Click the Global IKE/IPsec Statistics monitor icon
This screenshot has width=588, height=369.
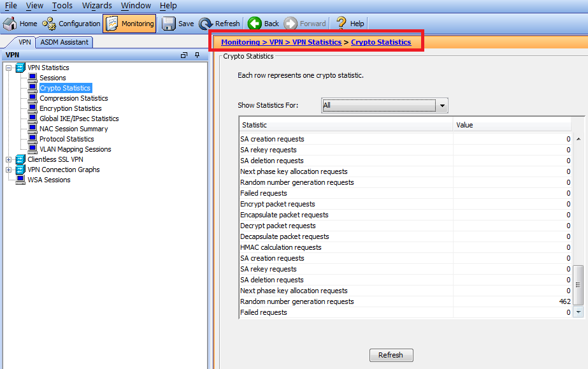click(x=32, y=119)
